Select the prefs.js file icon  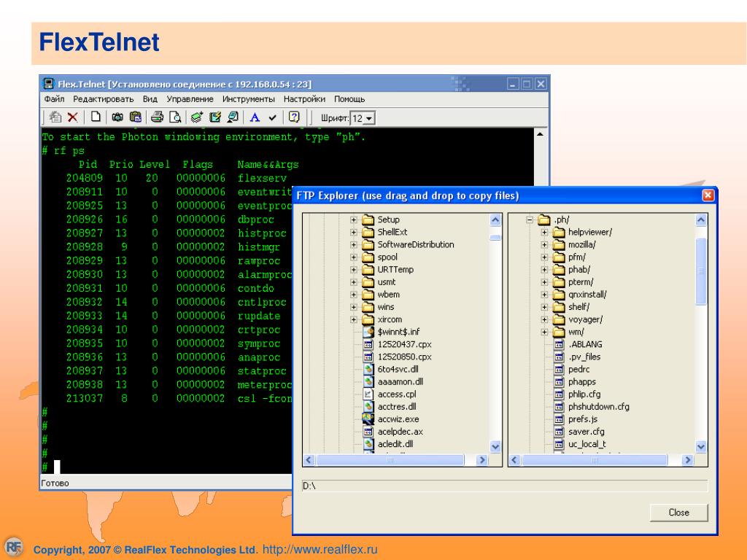(x=560, y=419)
